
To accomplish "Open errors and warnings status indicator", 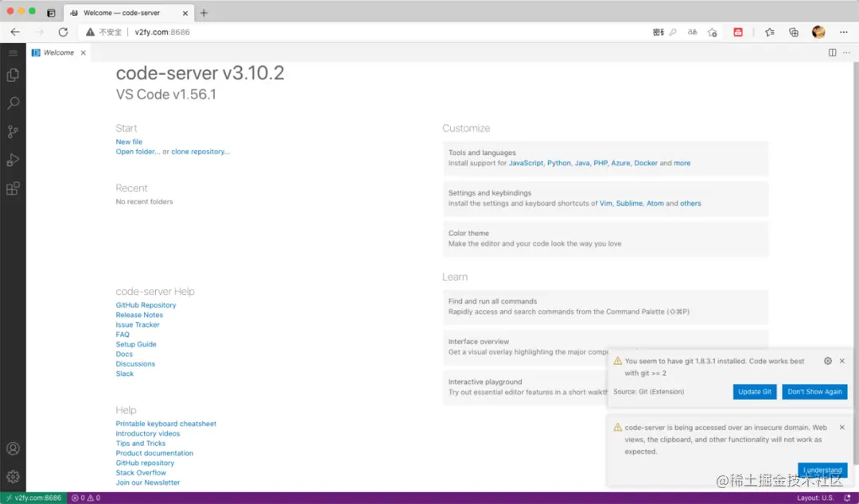I will 86,498.
